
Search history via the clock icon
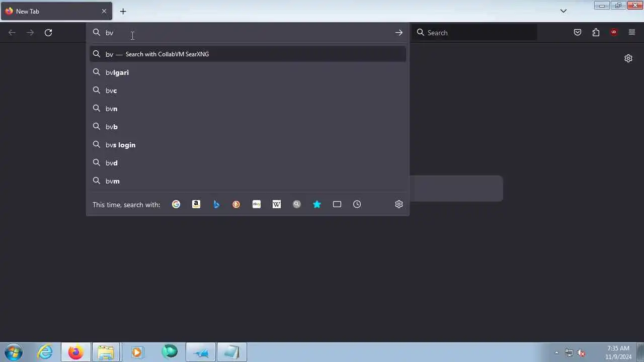[357, 204]
